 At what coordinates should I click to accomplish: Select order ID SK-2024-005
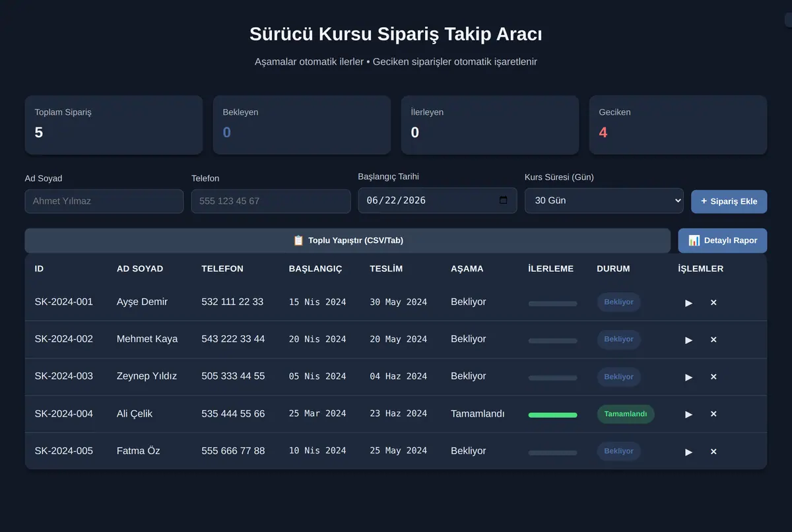tap(64, 451)
